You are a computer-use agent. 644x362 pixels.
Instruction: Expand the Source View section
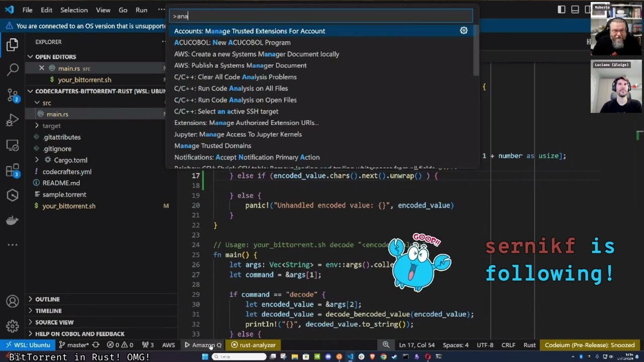pos(30,322)
